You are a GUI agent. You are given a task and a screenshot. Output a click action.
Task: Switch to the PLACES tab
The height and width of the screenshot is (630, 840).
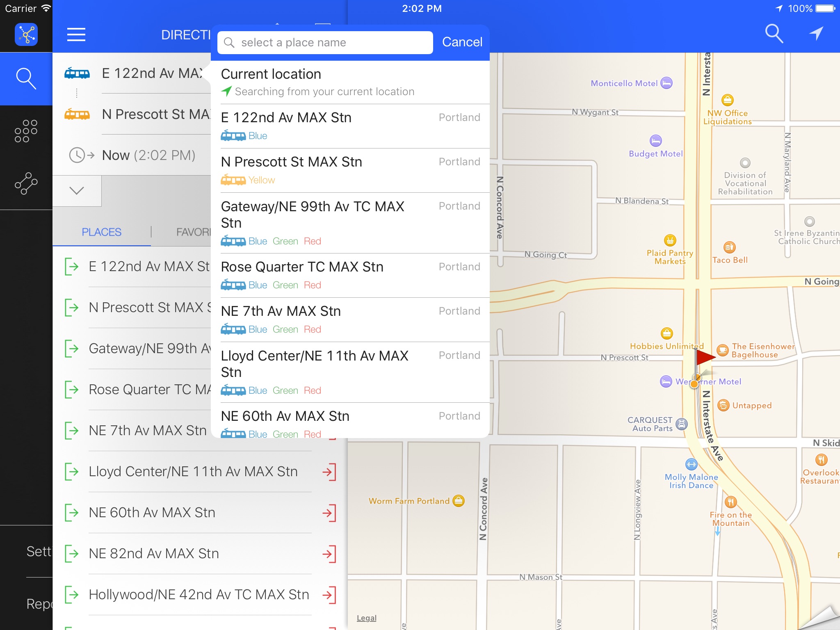point(101,232)
